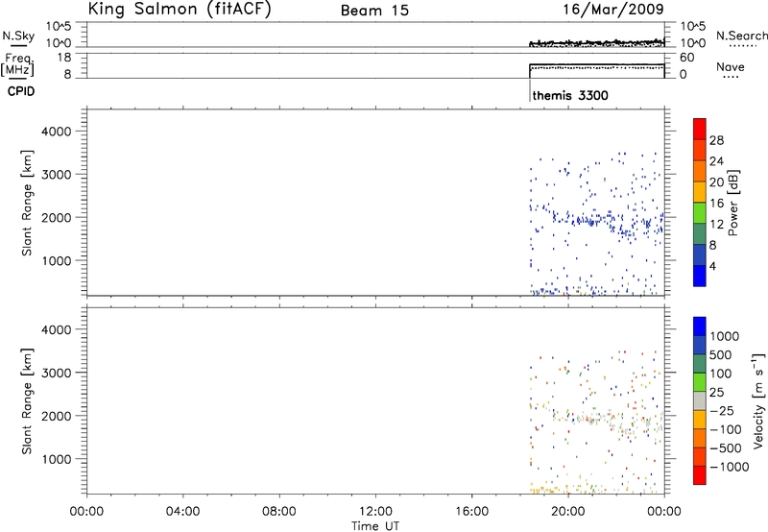768x532 pixels.
Task: Click the "08:00" time tick label
Action: pos(279,512)
